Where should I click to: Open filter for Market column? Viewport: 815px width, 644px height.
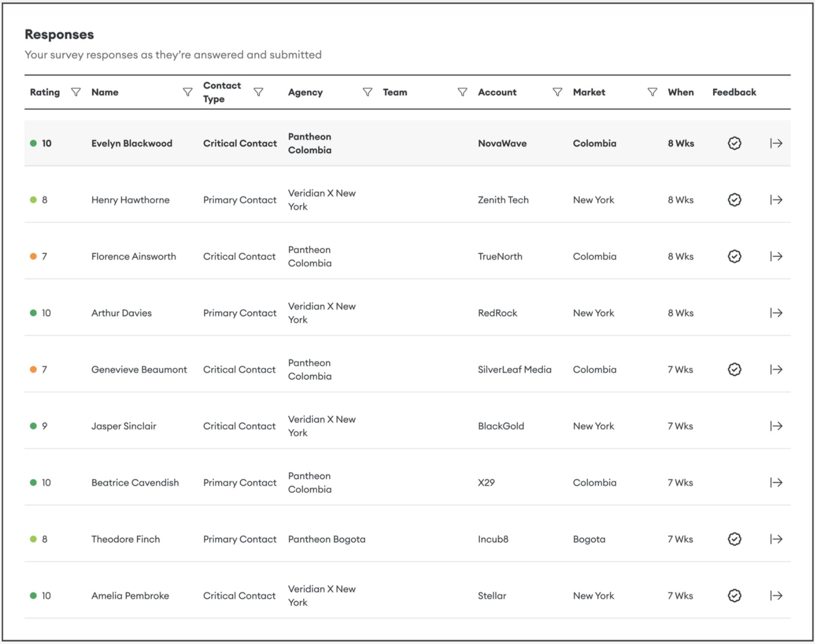(x=652, y=92)
